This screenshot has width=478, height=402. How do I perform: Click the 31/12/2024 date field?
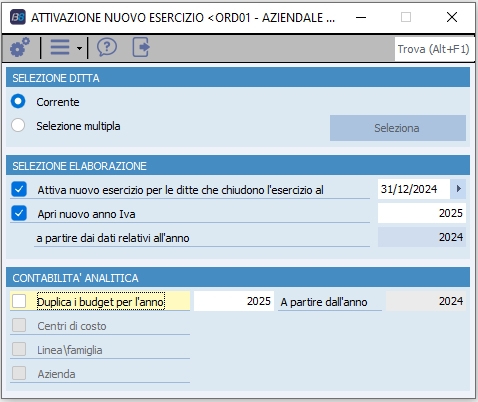[x=414, y=189]
